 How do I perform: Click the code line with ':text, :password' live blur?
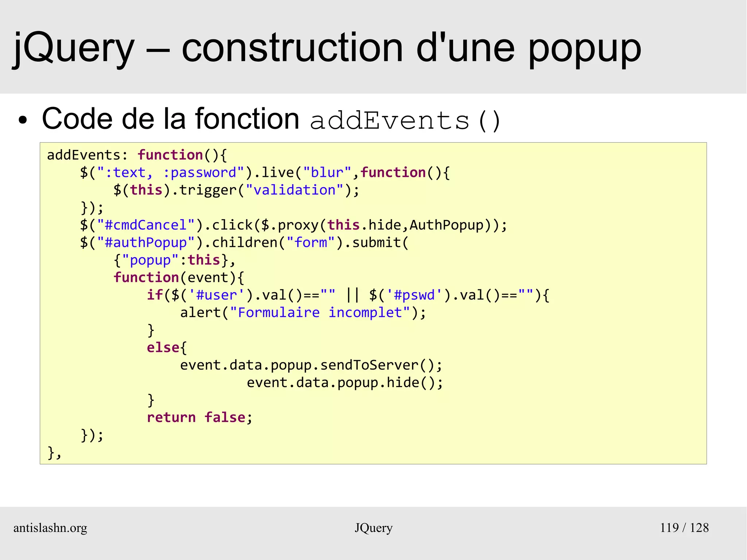(x=265, y=173)
